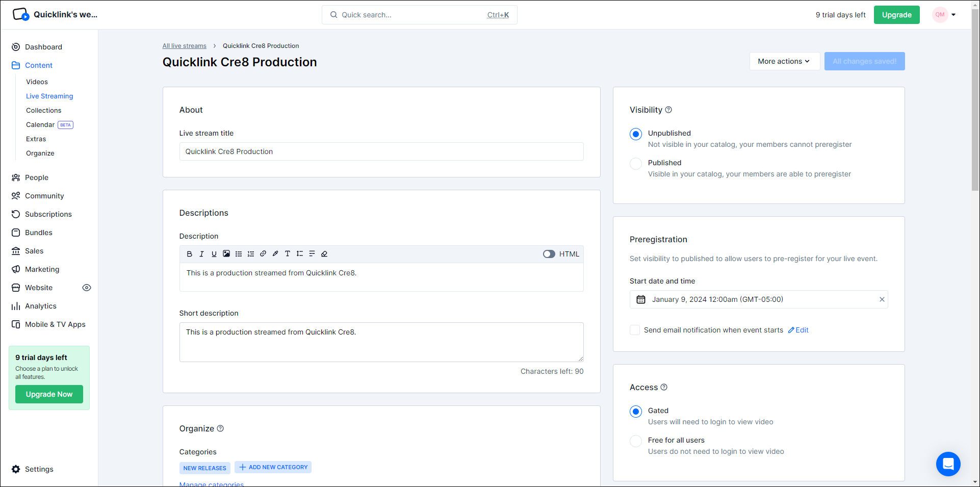Click the Quicklink site logo icon
The image size is (980, 487).
tap(21, 14)
